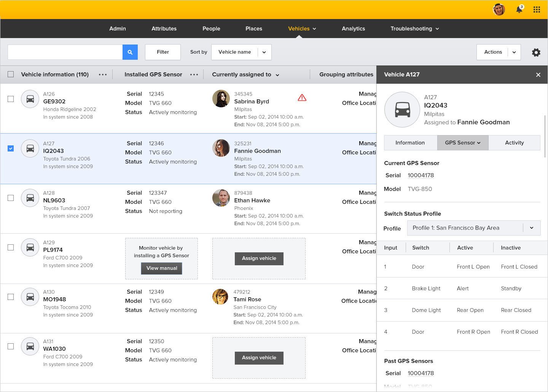The image size is (548, 392).
Task: Check the A126 GE9302 vehicle checkbox
Action: tap(11, 99)
